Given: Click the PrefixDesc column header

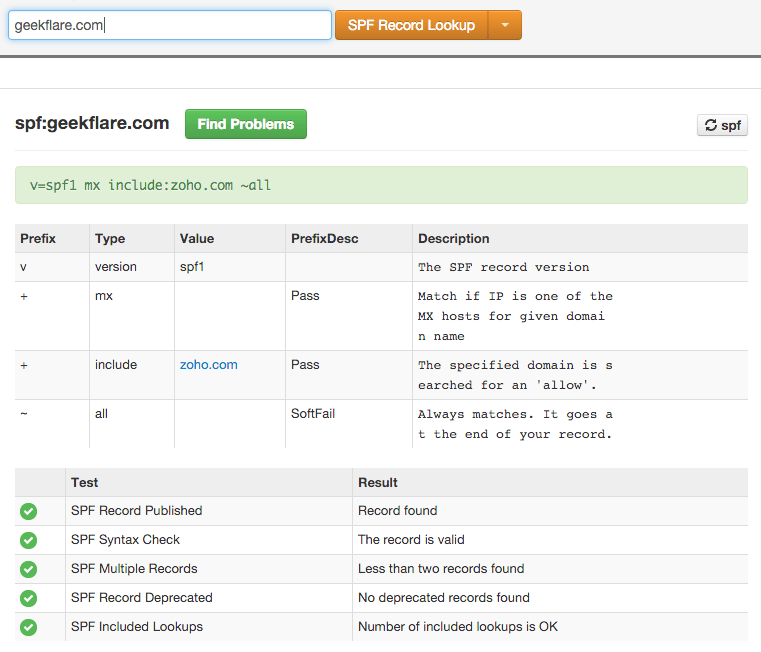Looking at the screenshot, I should coord(325,238).
